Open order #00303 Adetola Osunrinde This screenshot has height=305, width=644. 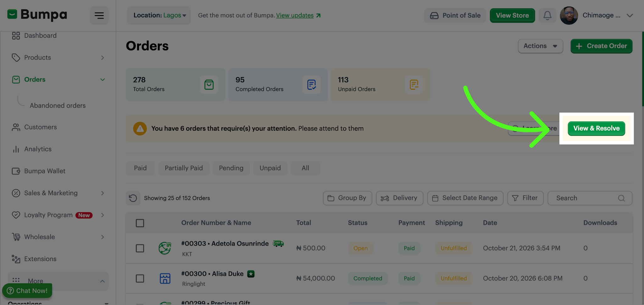tap(225, 244)
